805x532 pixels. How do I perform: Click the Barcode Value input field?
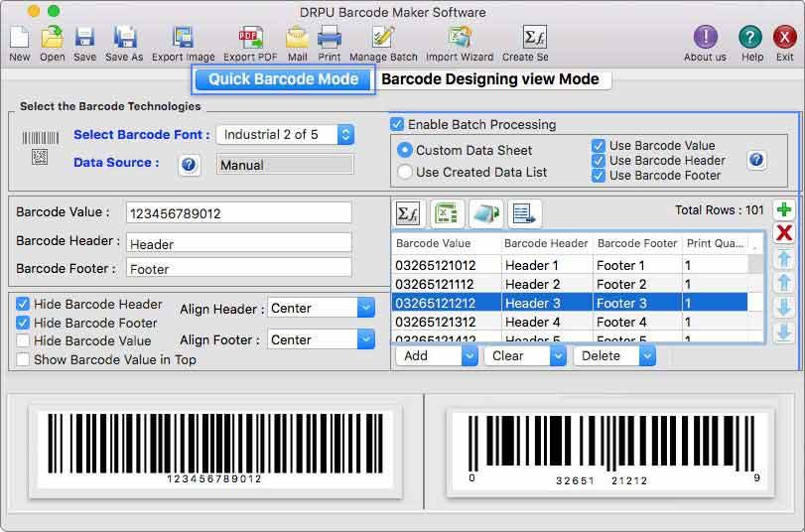click(239, 212)
